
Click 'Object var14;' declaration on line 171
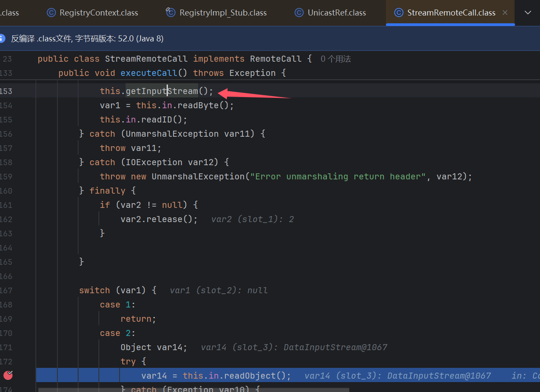coord(154,347)
